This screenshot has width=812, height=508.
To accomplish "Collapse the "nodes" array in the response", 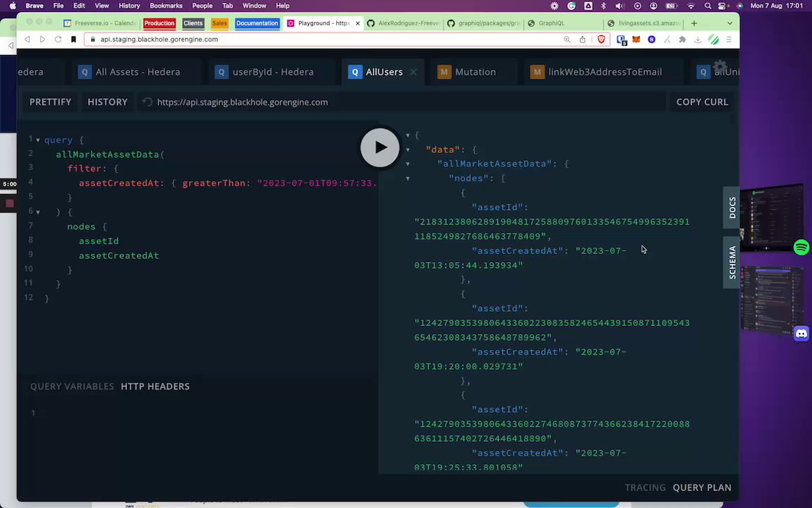I will click(408, 179).
